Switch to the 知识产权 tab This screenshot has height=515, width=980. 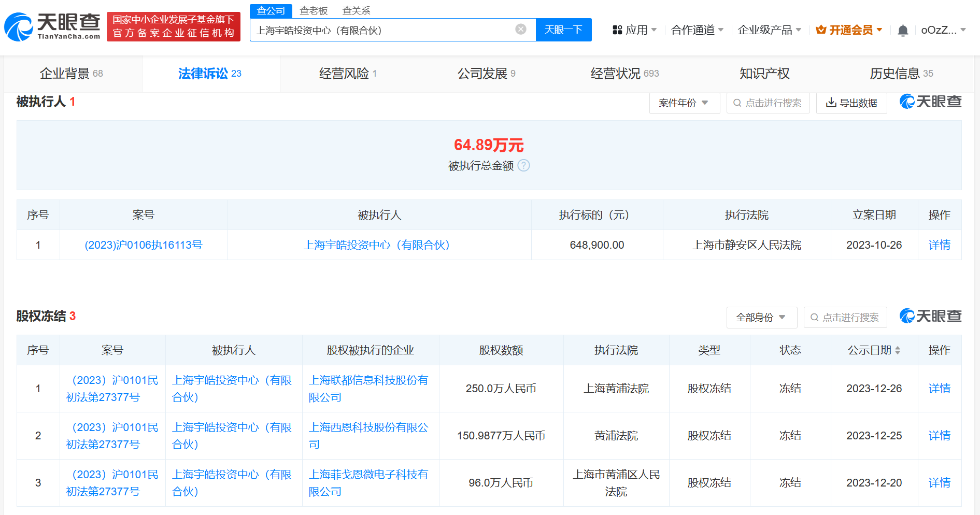pos(764,74)
